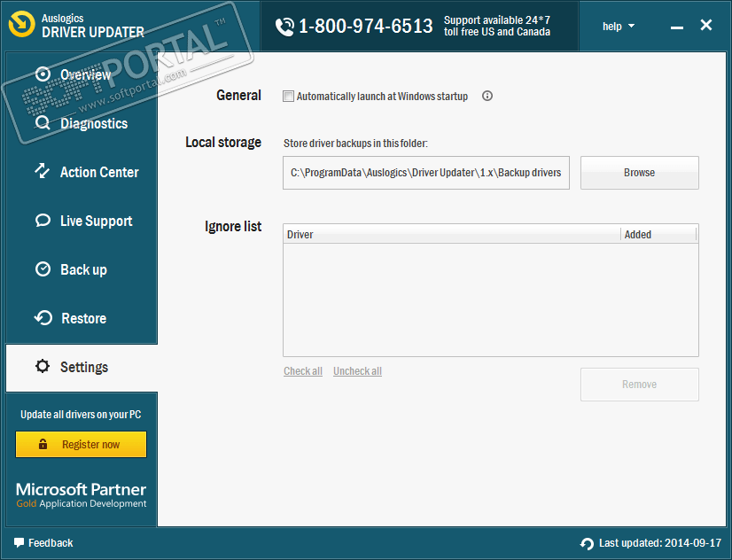Click the help dropdown arrow

click(x=631, y=26)
